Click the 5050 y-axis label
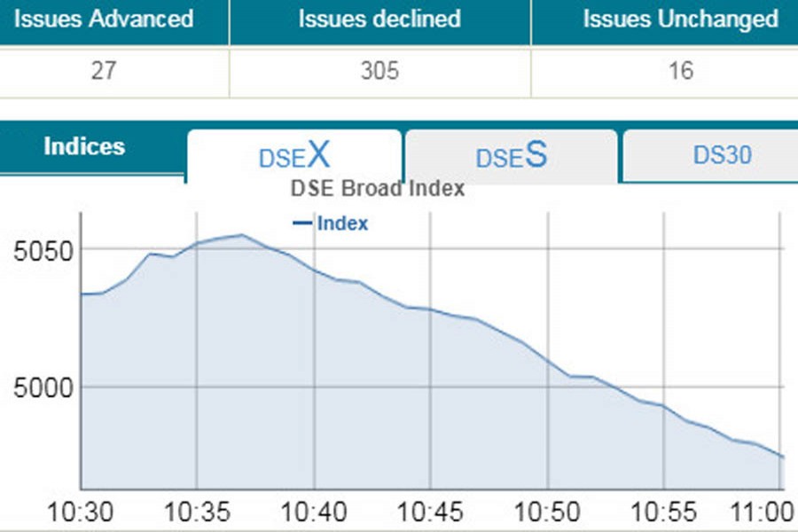Image resolution: width=798 pixels, height=532 pixels. click(x=38, y=249)
